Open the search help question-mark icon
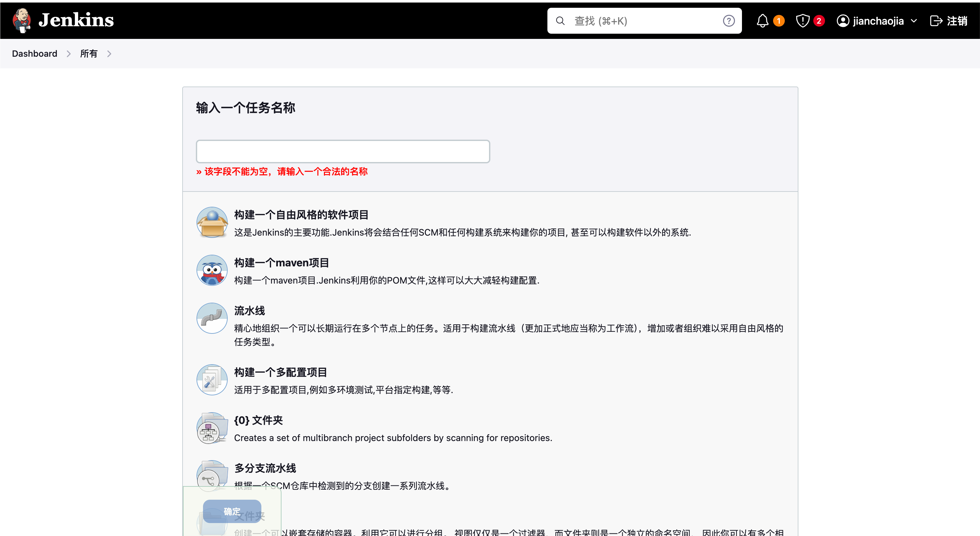Image resolution: width=980 pixels, height=536 pixels. point(729,21)
